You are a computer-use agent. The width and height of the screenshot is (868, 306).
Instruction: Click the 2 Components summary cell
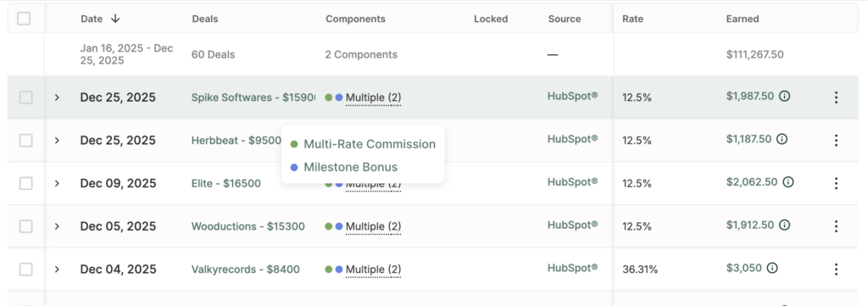[x=361, y=55]
